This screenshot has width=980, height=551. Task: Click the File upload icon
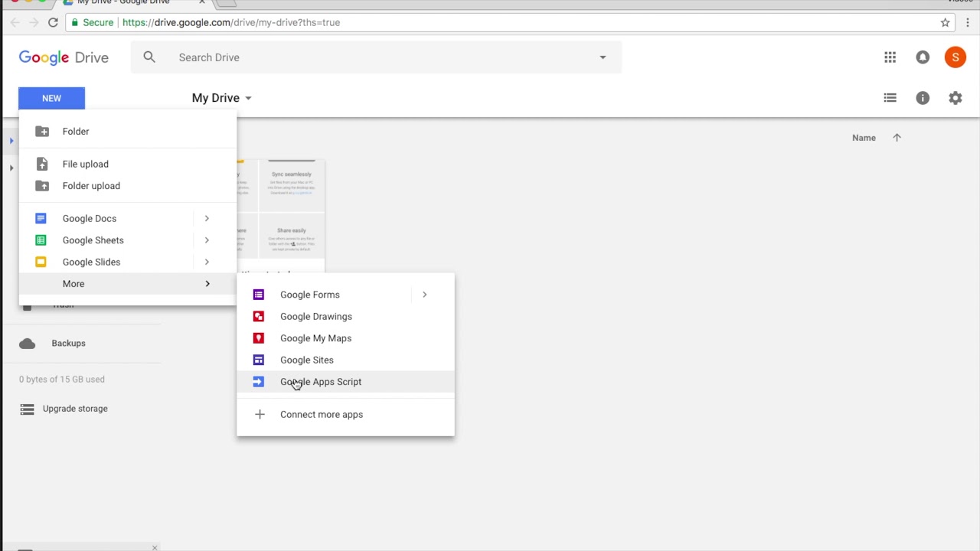(x=42, y=164)
